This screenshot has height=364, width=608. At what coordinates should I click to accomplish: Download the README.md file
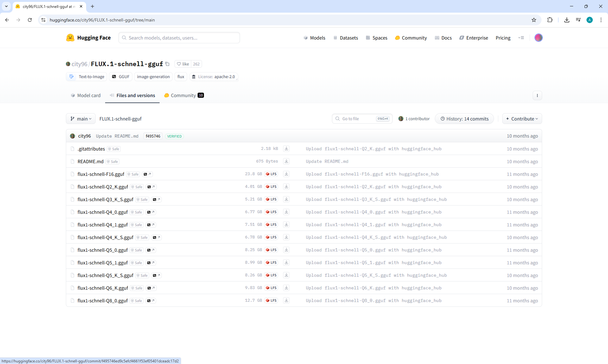click(x=286, y=161)
